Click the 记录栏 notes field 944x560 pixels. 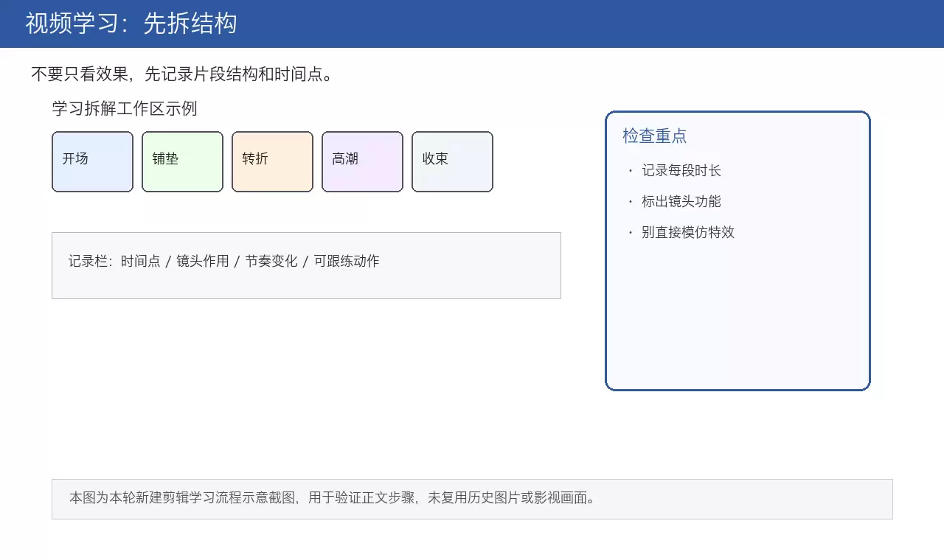click(306, 266)
